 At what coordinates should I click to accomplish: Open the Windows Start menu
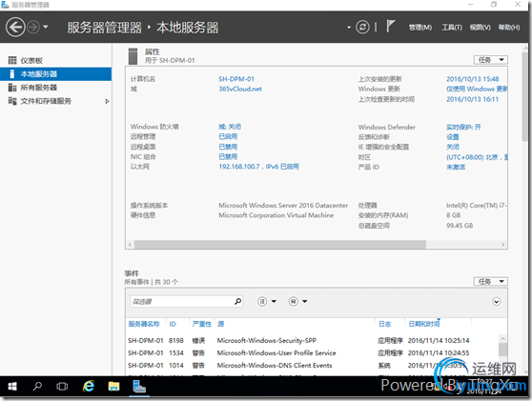(x=12, y=386)
